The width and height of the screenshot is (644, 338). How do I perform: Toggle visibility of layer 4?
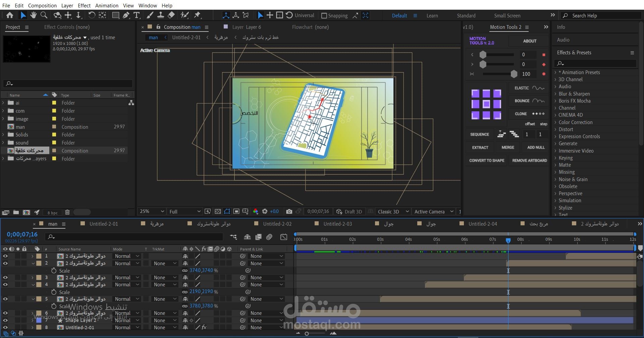5,285
